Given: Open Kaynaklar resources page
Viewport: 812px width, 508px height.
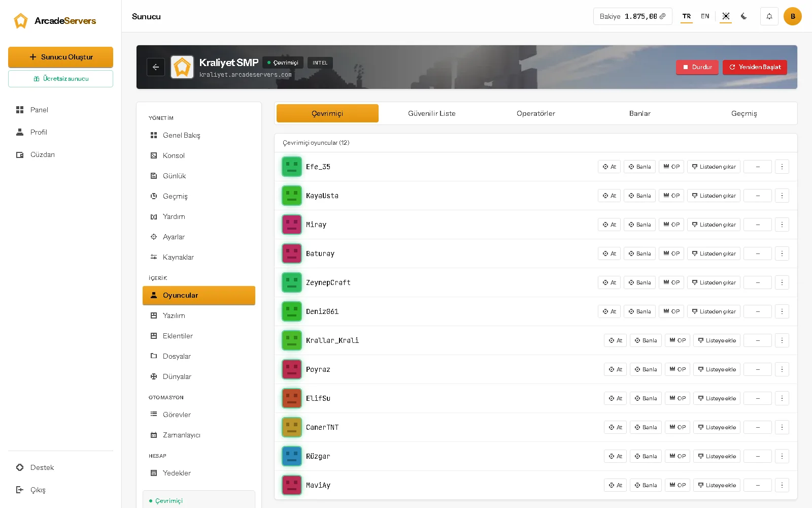Looking at the screenshot, I should pos(199,257).
